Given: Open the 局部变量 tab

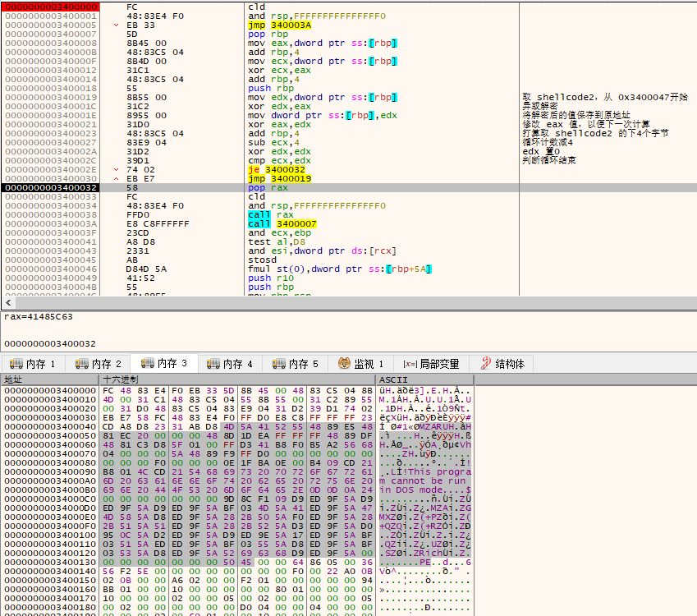Looking at the screenshot, I should (431, 364).
